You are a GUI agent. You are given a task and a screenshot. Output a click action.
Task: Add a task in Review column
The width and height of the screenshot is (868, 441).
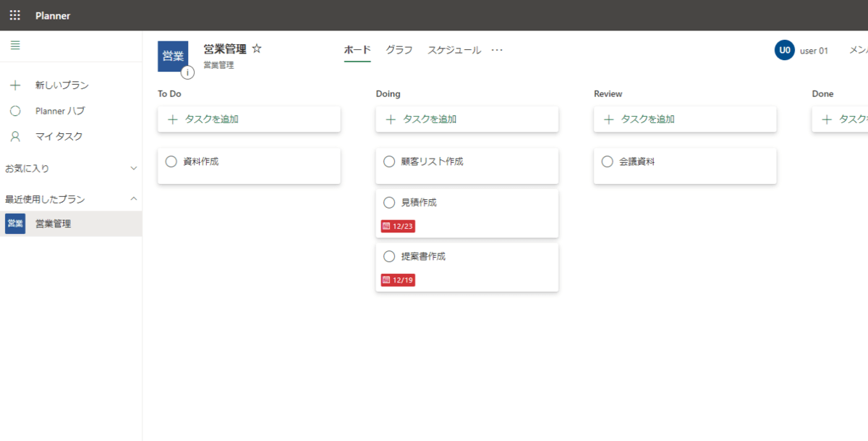tap(685, 119)
